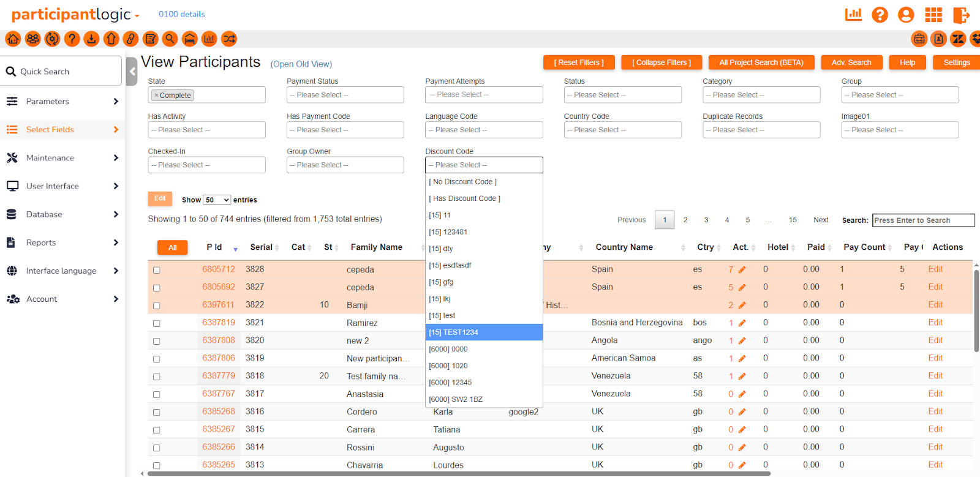Click the shuffle arrows icon
This screenshot has height=477, width=980.
pos(228,39)
